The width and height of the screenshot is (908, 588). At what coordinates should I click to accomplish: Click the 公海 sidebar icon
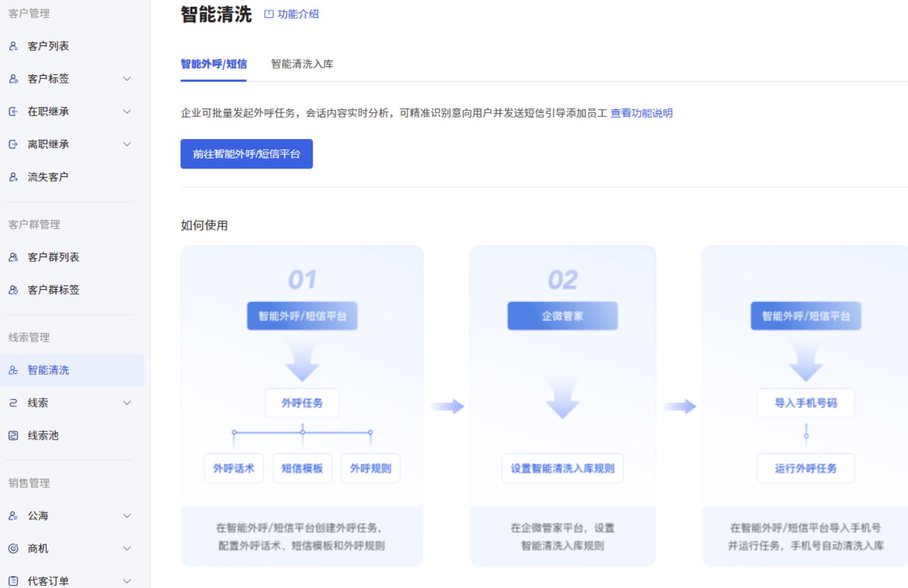[13, 516]
